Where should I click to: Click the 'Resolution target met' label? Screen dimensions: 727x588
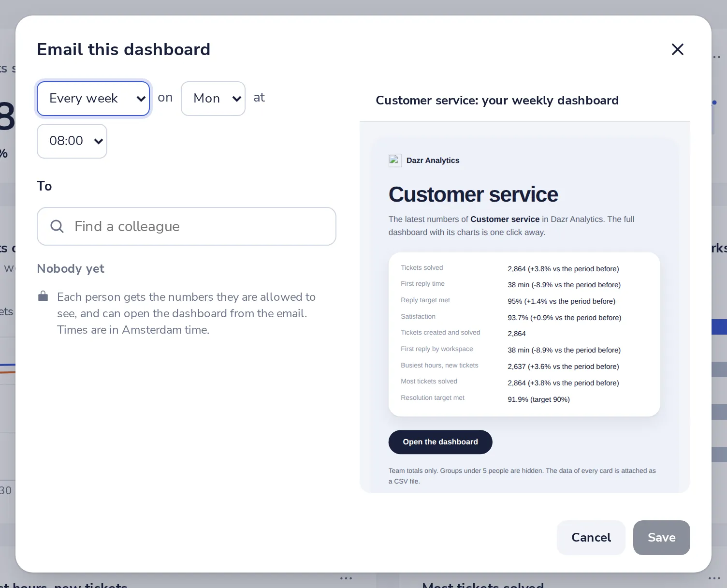(x=433, y=397)
